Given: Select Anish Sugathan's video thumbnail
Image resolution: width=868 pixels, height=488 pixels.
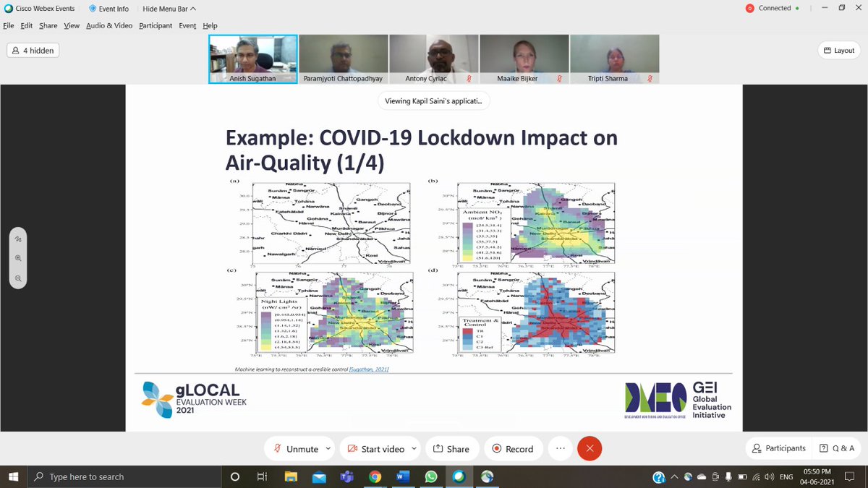Looking at the screenshot, I should [252, 59].
